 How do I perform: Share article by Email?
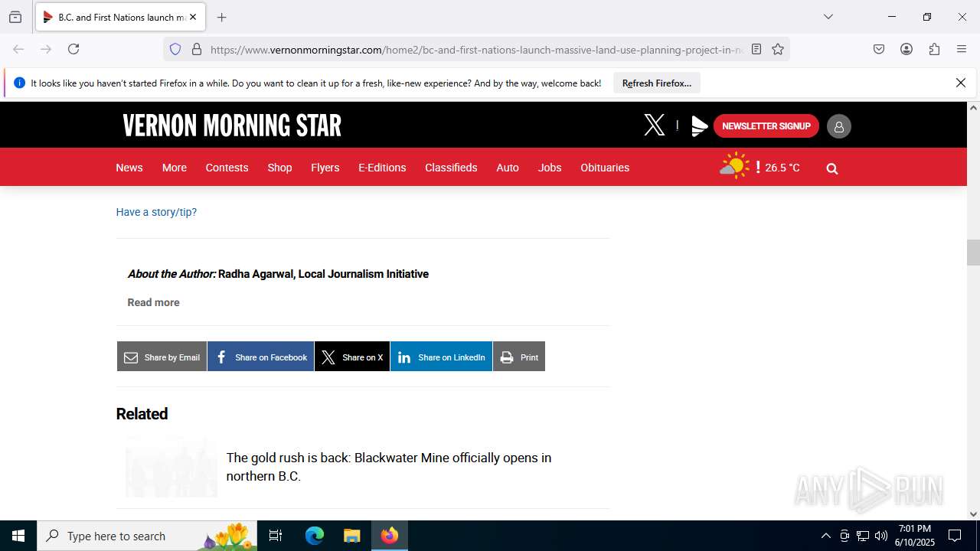(x=162, y=357)
